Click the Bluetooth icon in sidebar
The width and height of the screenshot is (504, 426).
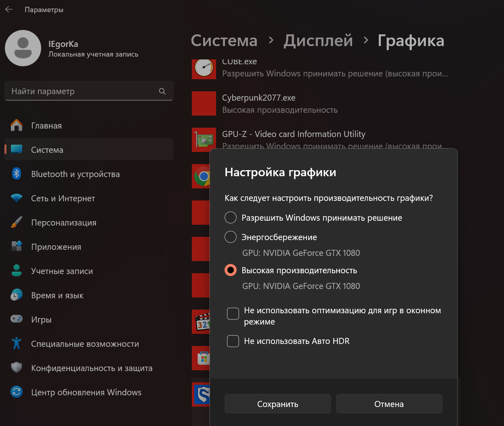[x=17, y=174]
